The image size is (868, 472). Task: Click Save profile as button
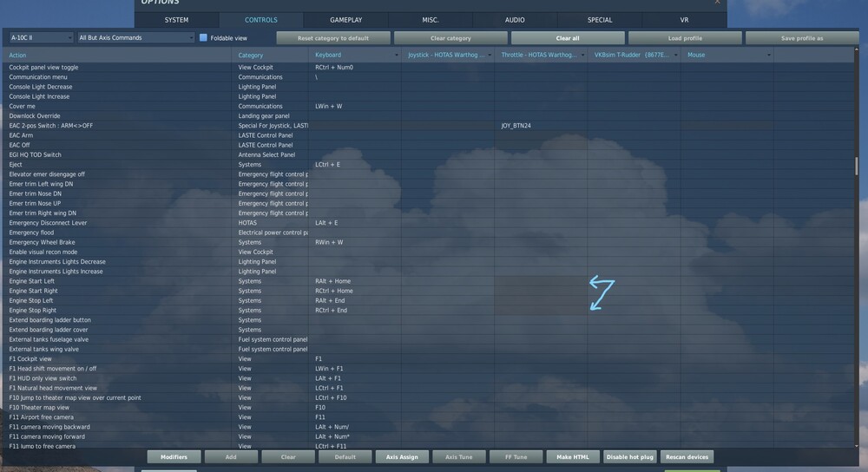802,38
